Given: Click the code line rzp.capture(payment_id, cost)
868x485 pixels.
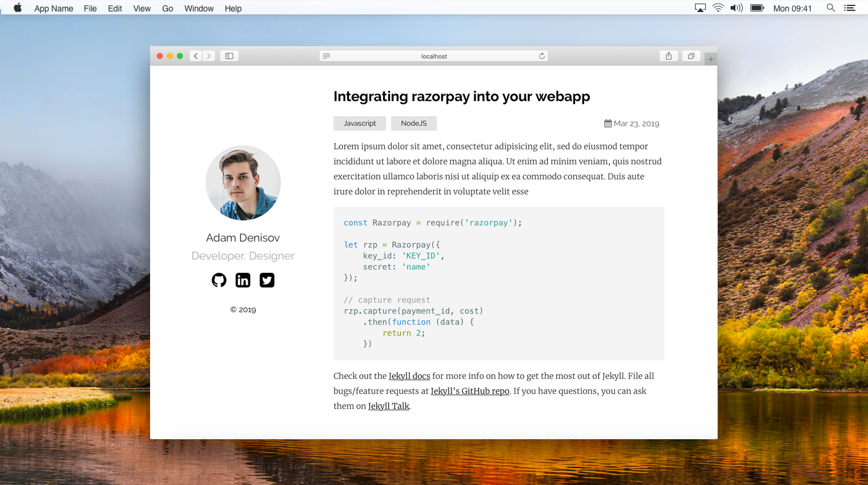Looking at the screenshot, I should click(414, 311).
